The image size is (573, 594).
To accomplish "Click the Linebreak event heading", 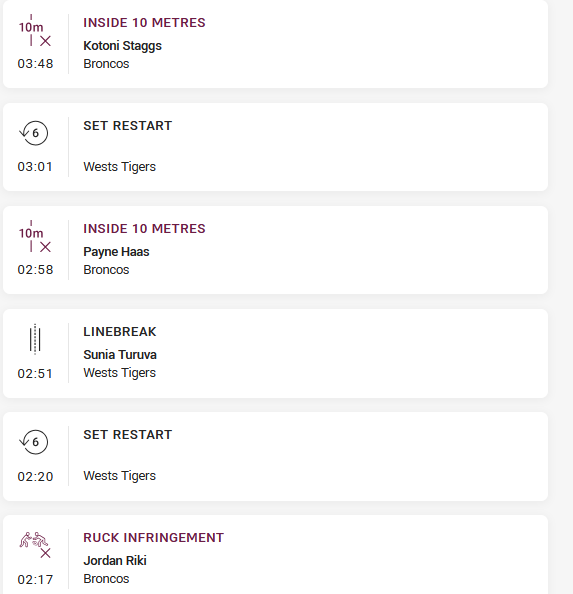I will 120,332.
